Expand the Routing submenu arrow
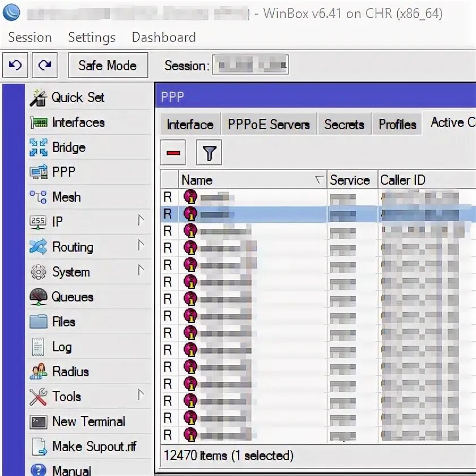This screenshot has height=476, width=476. [x=141, y=245]
